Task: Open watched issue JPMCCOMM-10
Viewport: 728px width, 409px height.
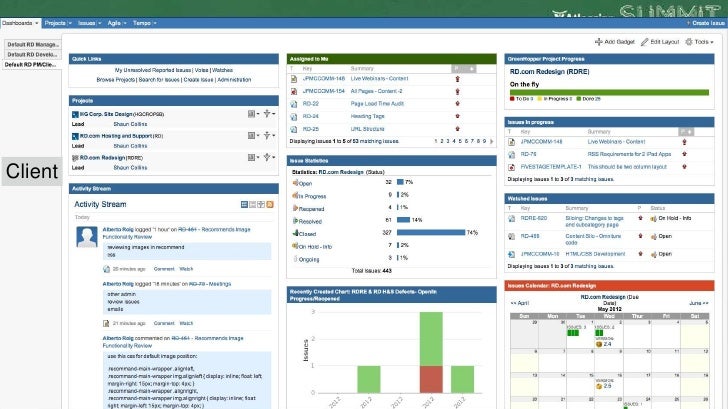Action: coord(540,254)
